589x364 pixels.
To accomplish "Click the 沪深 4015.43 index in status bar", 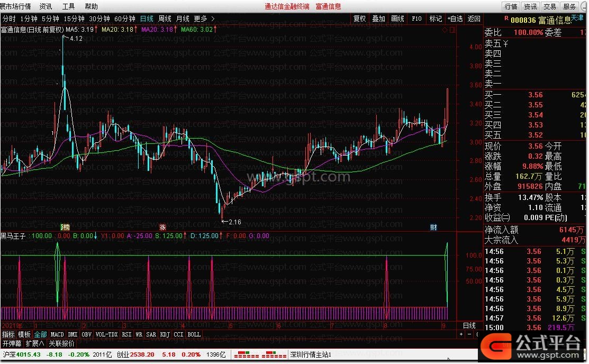I will click(21, 354).
